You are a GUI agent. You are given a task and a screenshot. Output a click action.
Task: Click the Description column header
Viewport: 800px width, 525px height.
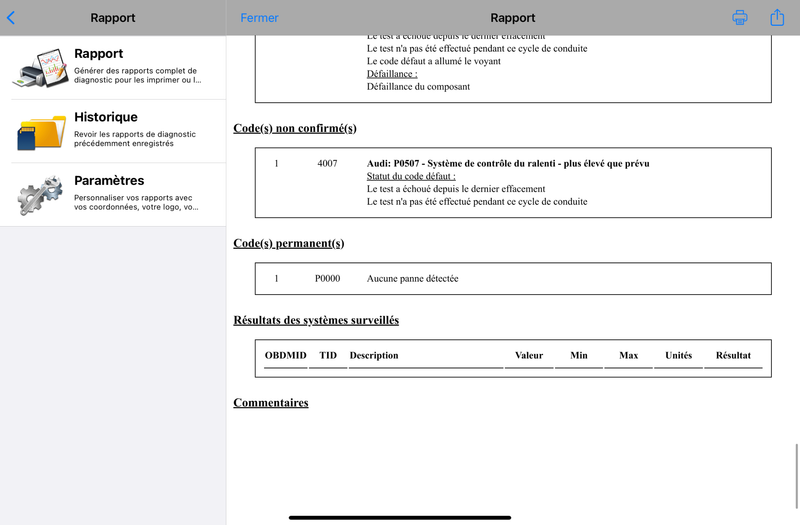(373, 356)
